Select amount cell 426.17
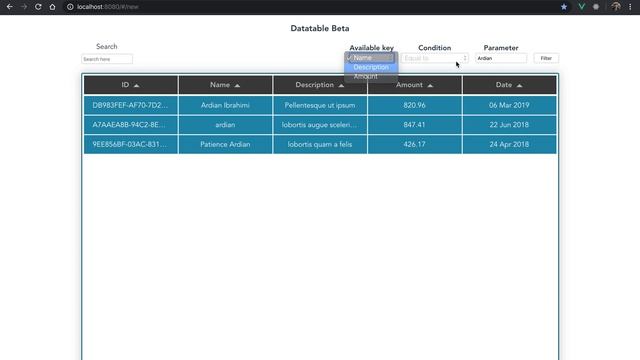The image size is (640, 360). [x=415, y=144]
